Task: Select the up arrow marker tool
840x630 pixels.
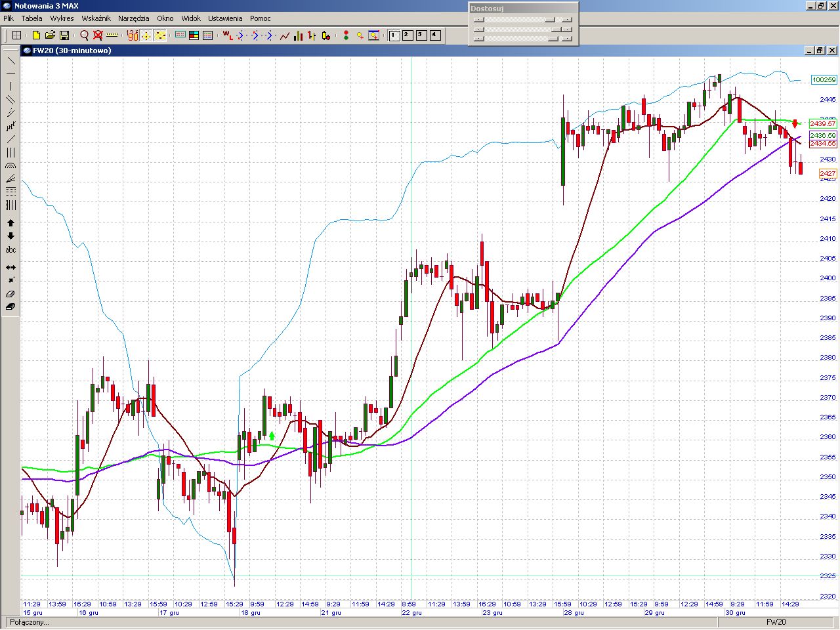Action: pos(10,223)
